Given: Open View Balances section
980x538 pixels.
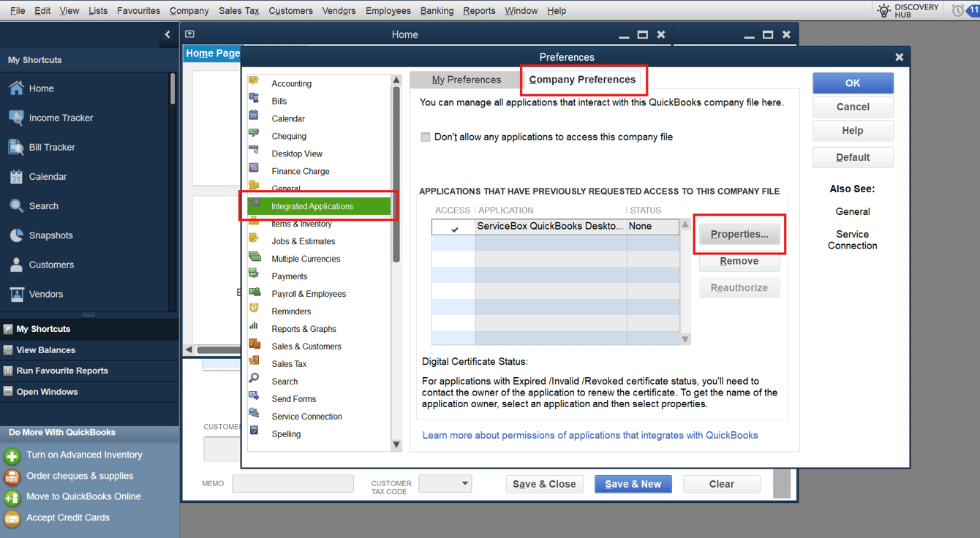Looking at the screenshot, I should (89, 350).
